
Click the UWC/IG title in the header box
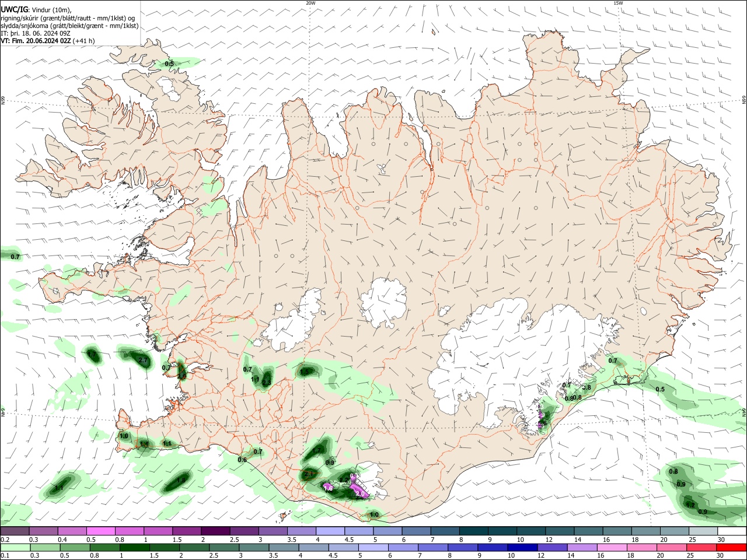[14, 9]
